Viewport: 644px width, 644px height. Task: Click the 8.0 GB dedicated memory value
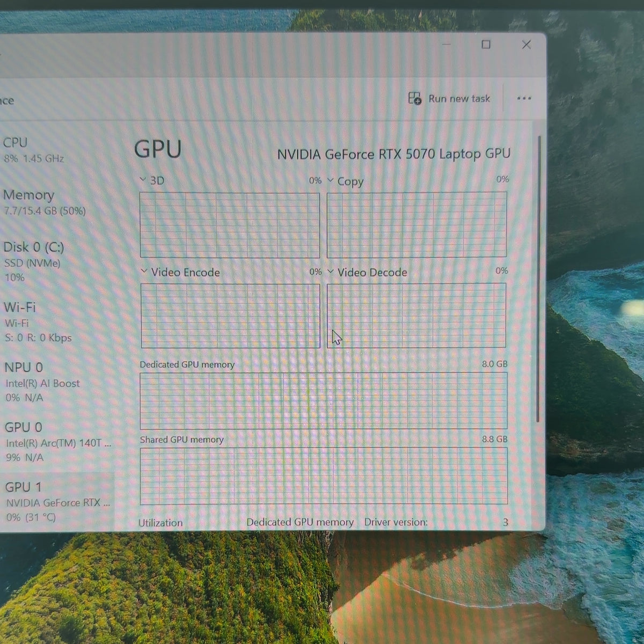494,364
